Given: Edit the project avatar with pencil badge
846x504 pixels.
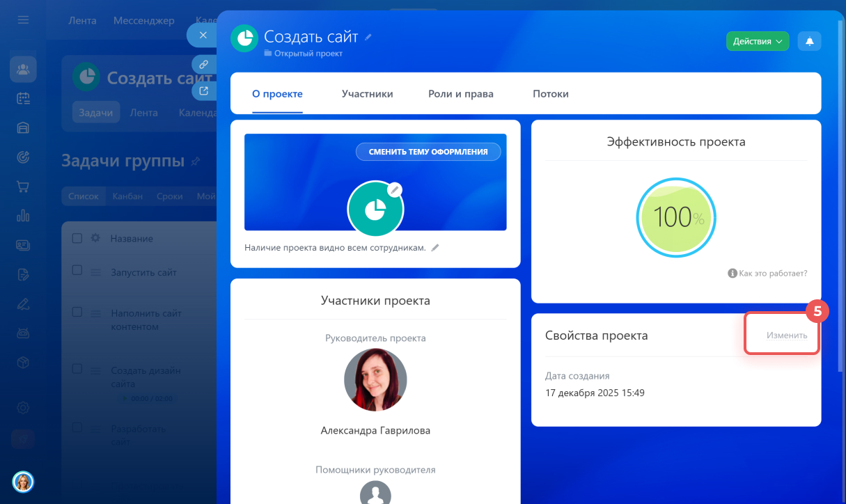Looking at the screenshot, I should [395, 189].
